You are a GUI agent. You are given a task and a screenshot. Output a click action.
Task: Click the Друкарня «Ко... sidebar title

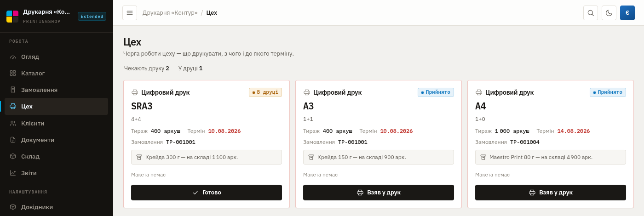pos(46,12)
